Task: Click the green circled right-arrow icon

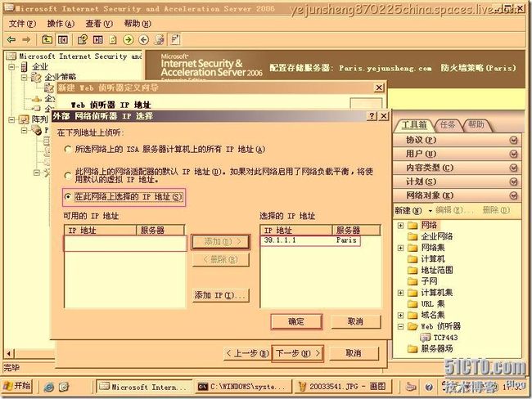Action: pos(128,40)
